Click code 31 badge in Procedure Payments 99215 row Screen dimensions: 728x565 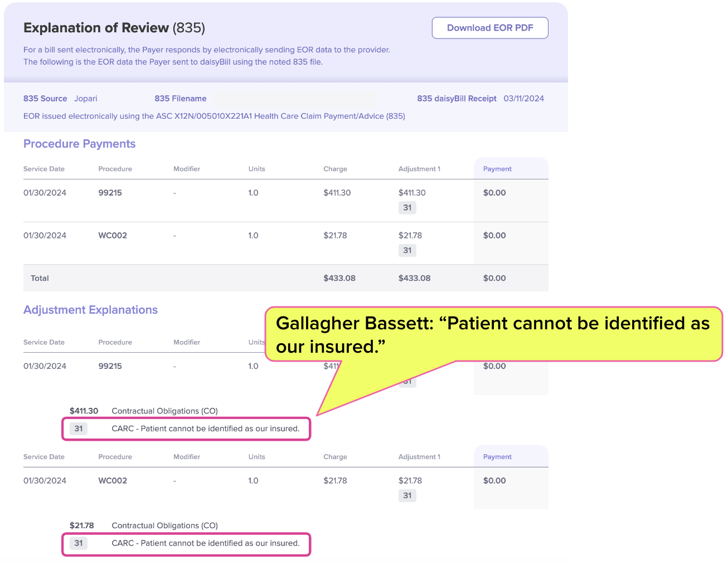point(407,208)
